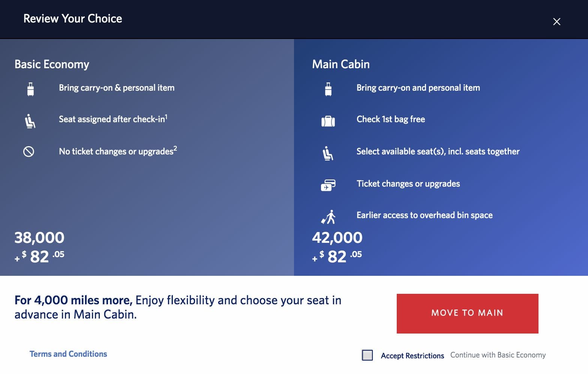This screenshot has width=588, height=374.
Task: Click the ticket changes card icon
Action: point(328,185)
